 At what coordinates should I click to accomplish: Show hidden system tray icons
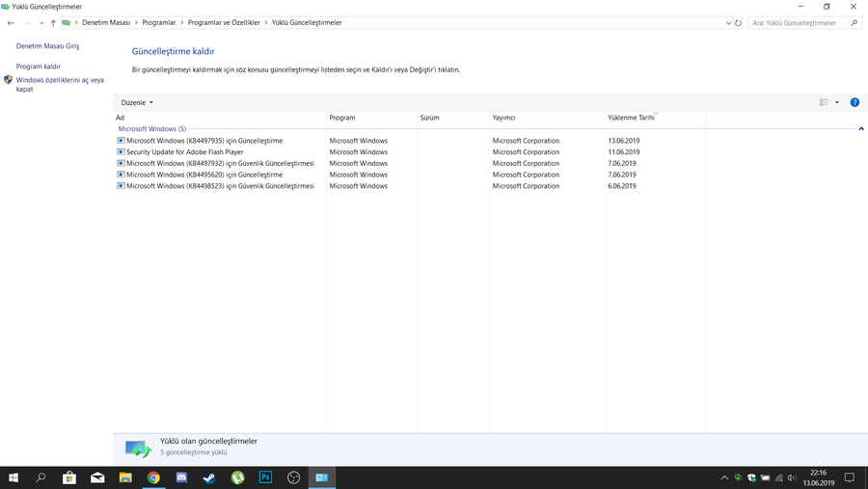click(724, 477)
